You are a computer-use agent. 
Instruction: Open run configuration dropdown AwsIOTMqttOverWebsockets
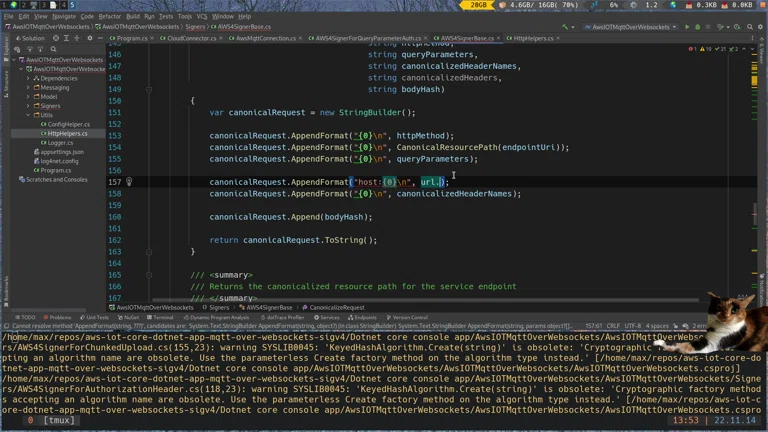(631, 27)
